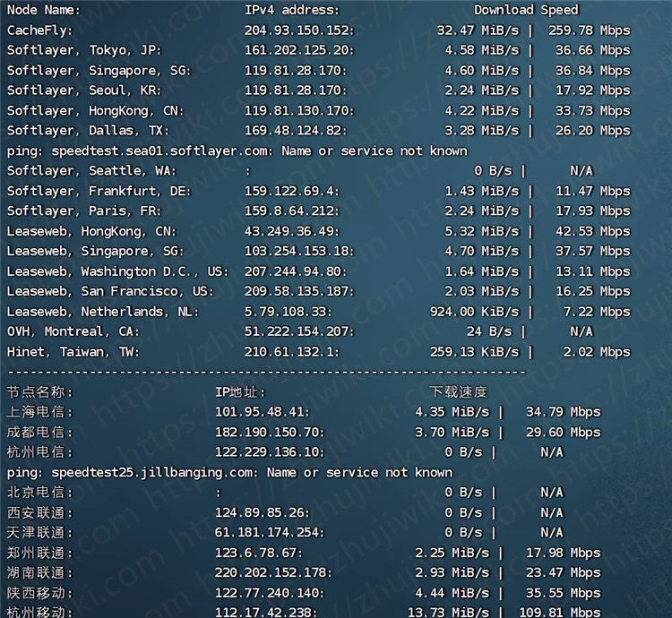Screen dimensions: 672x618
Task: Click the '节点名称:' header
Action: (x=39, y=392)
